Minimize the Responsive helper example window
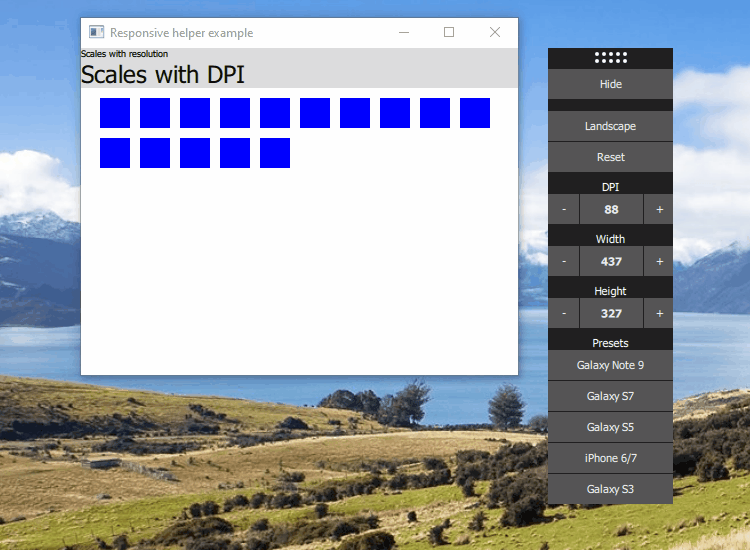Screen dimensions: 750x550 click(x=404, y=33)
